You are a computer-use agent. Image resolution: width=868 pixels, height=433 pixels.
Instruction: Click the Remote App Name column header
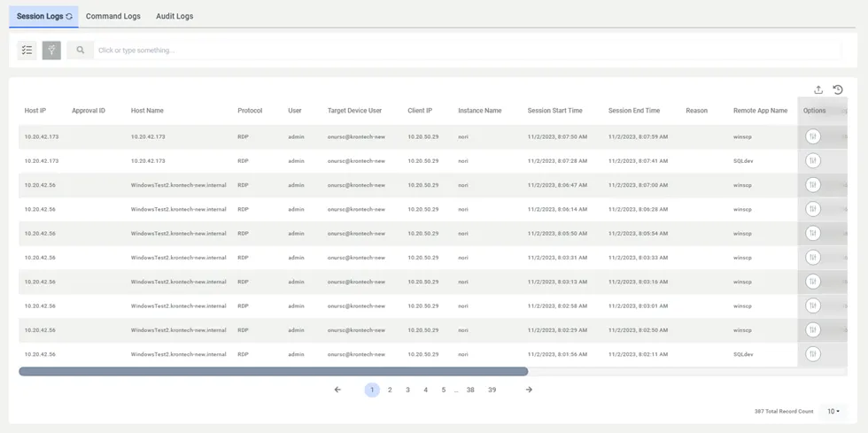click(x=760, y=111)
